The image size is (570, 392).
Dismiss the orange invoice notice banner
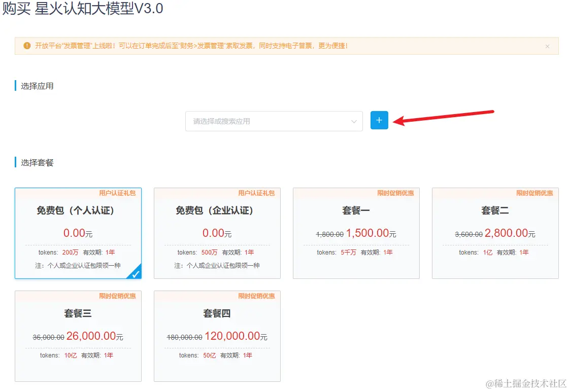tap(547, 47)
